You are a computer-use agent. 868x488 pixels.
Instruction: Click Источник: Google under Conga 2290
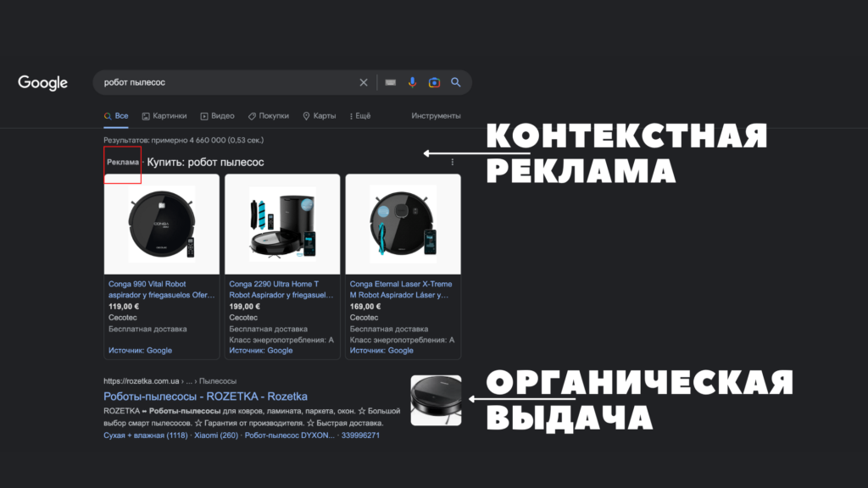tap(261, 350)
